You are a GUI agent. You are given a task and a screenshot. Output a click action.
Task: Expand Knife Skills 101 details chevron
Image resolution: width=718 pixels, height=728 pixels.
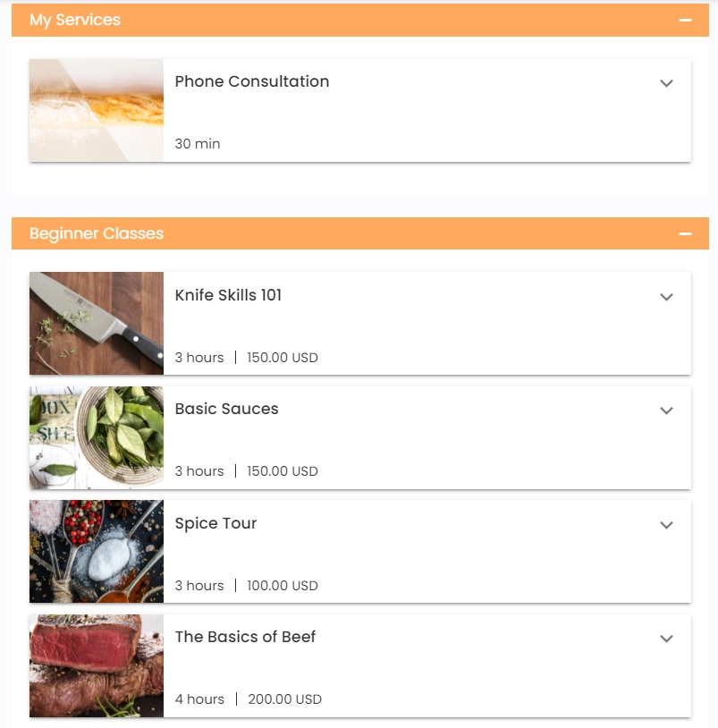pos(666,297)
